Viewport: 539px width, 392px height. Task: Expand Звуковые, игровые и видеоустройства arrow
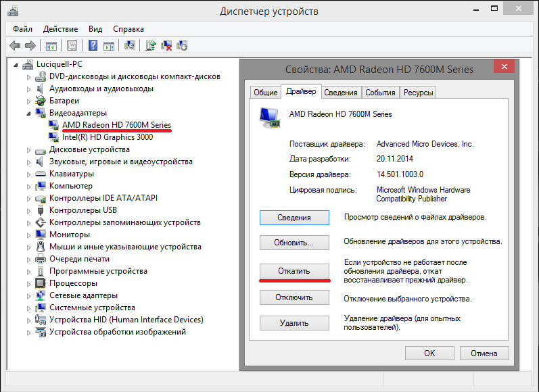[x=28, y=162]
